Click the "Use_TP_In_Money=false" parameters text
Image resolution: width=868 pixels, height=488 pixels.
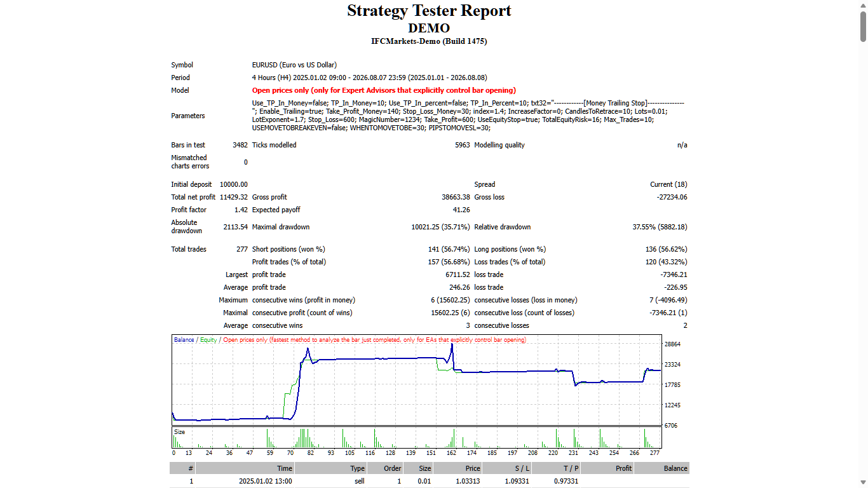pyautogui.click(x=289, y=103)
